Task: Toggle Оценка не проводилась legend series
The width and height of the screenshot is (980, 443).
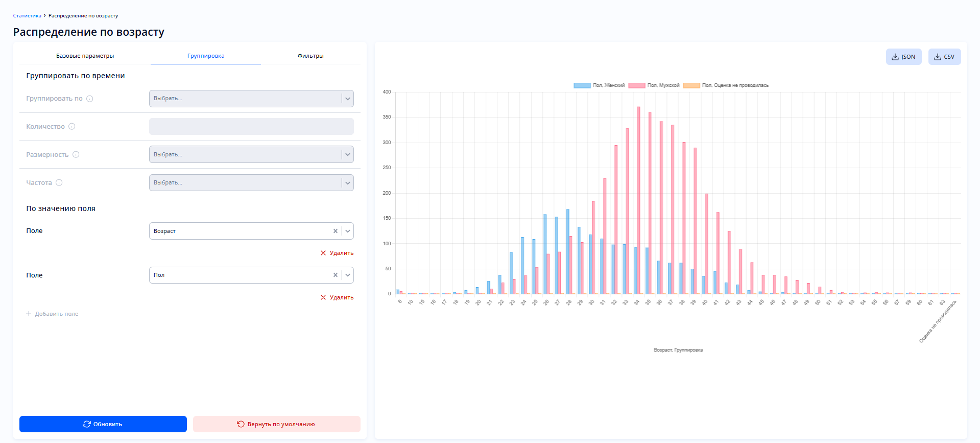Action: (726, 85)
